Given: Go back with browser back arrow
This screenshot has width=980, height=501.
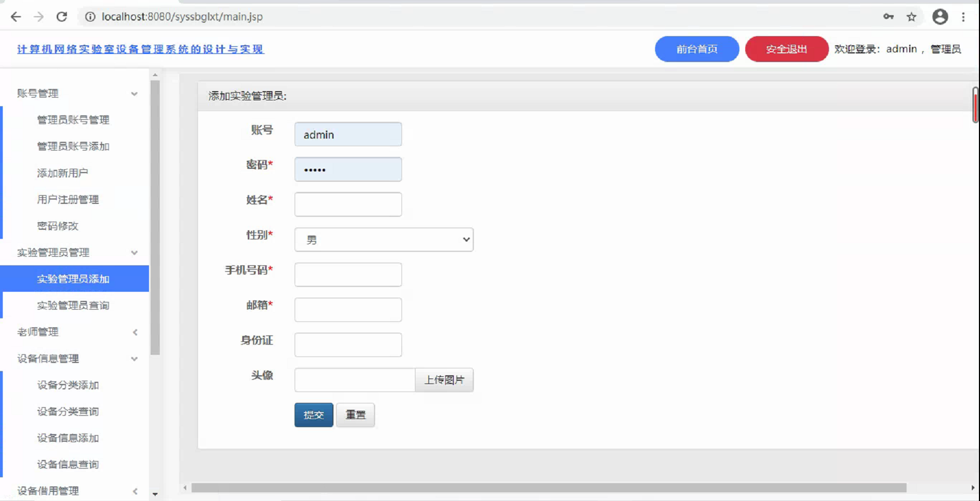Looking at the screenshot, I should 16,17.
